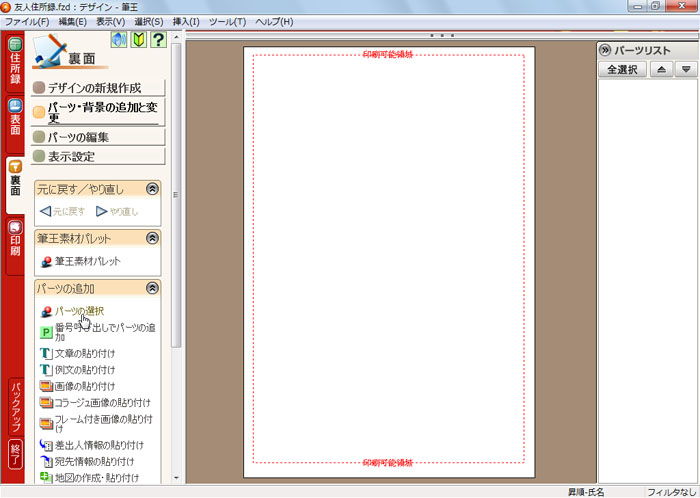Click the 全選択 button in parts list

coord(621,69)
